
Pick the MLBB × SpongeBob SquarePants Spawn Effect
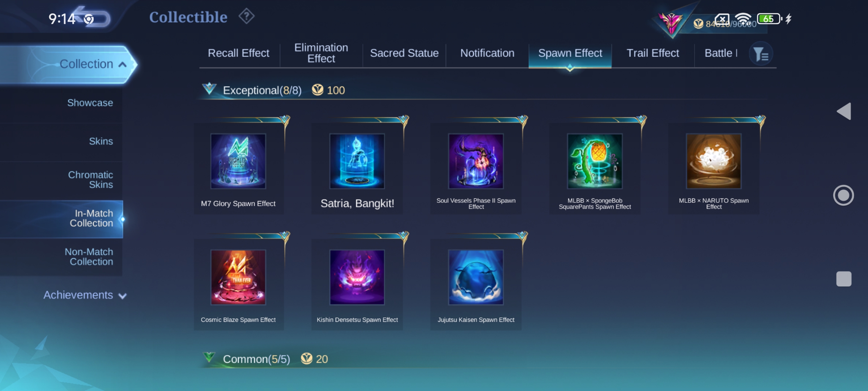click(x=595, y=161)
